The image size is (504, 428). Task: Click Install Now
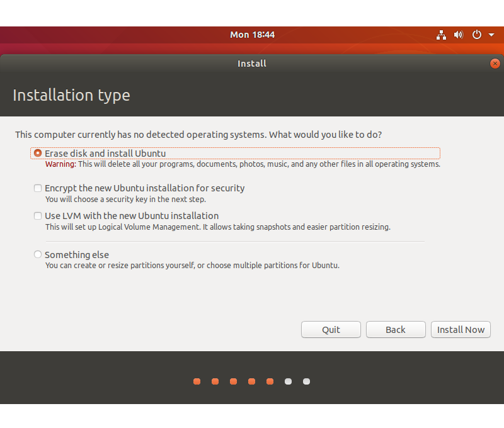461,329
